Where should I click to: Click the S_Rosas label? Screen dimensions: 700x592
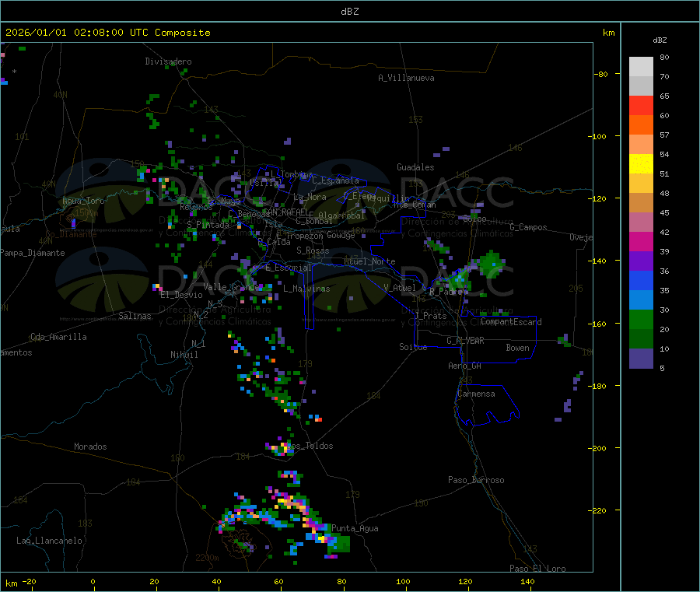[313, 250]
